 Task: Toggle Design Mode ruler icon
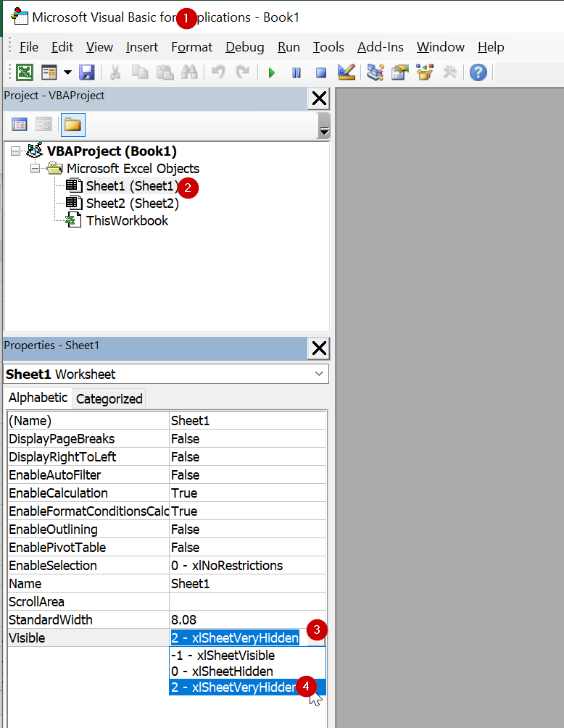click(x=346, y=72)
